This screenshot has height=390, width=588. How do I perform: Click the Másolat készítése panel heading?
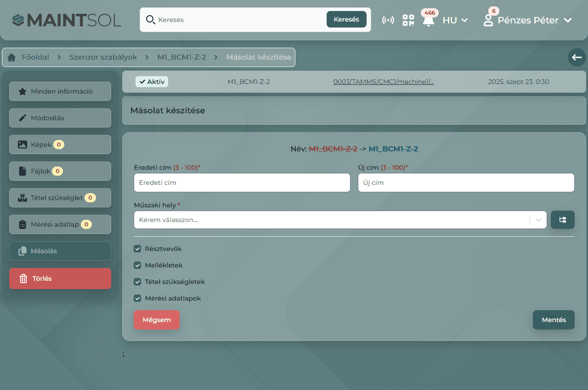[x=168, y=111]
